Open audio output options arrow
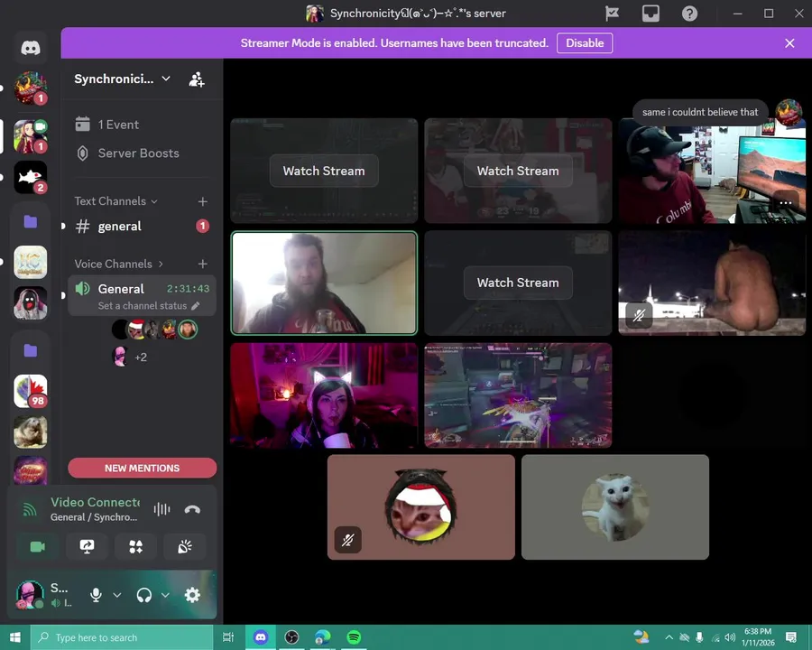Screen dimensions: 812x650 (165, 595)
